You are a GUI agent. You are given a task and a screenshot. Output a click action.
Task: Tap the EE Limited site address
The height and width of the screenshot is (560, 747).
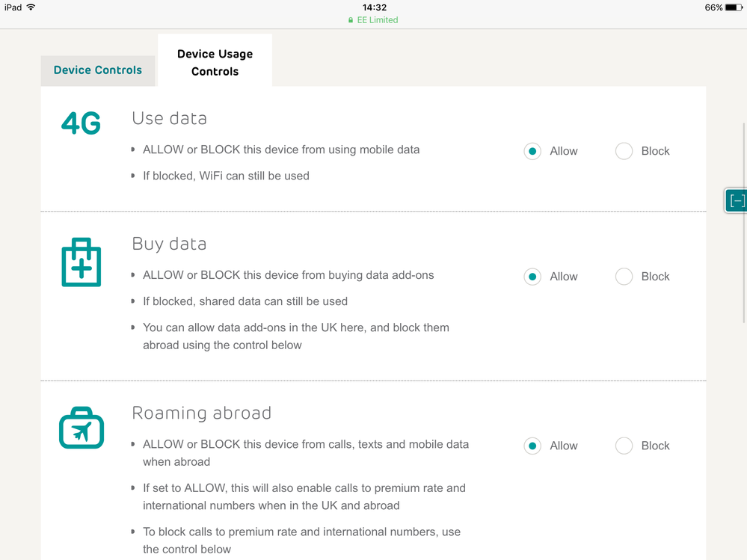click(x=378, y=20)
